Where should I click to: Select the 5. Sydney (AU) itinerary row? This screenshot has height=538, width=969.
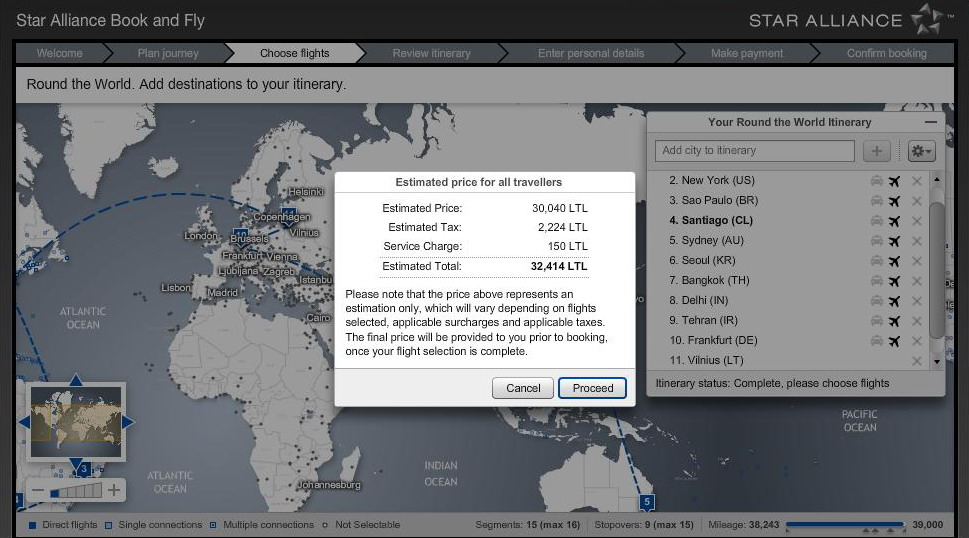(x=789, y=240)
